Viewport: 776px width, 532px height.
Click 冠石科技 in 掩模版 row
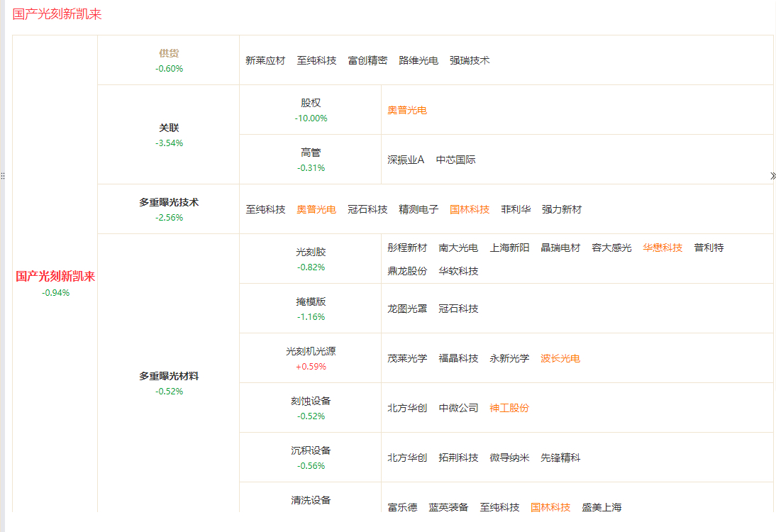pyautogui.click(x=458, y=309)
